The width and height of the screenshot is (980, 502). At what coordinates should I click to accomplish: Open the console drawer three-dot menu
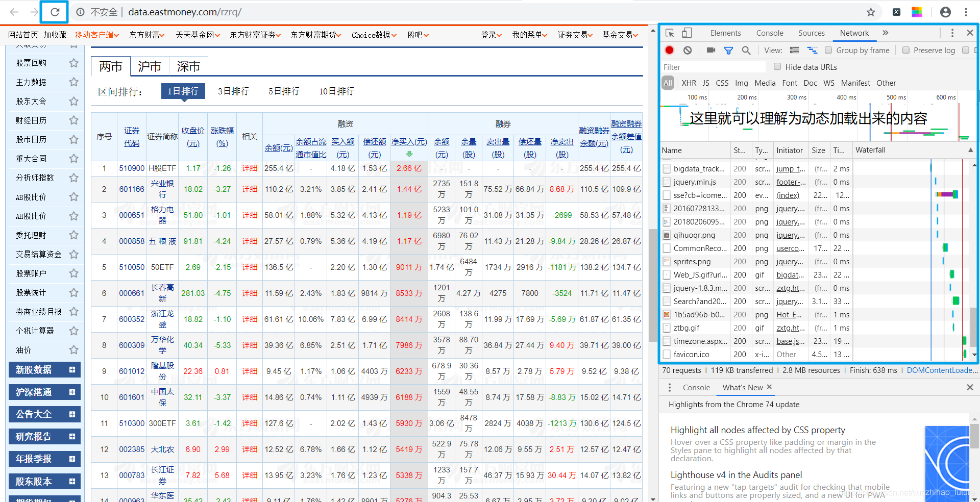click(670, 388)
